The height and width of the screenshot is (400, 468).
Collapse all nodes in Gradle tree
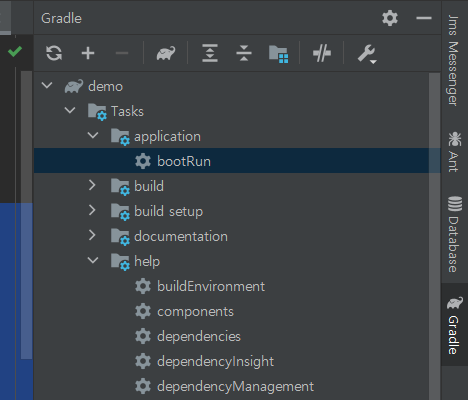(244, 53)
